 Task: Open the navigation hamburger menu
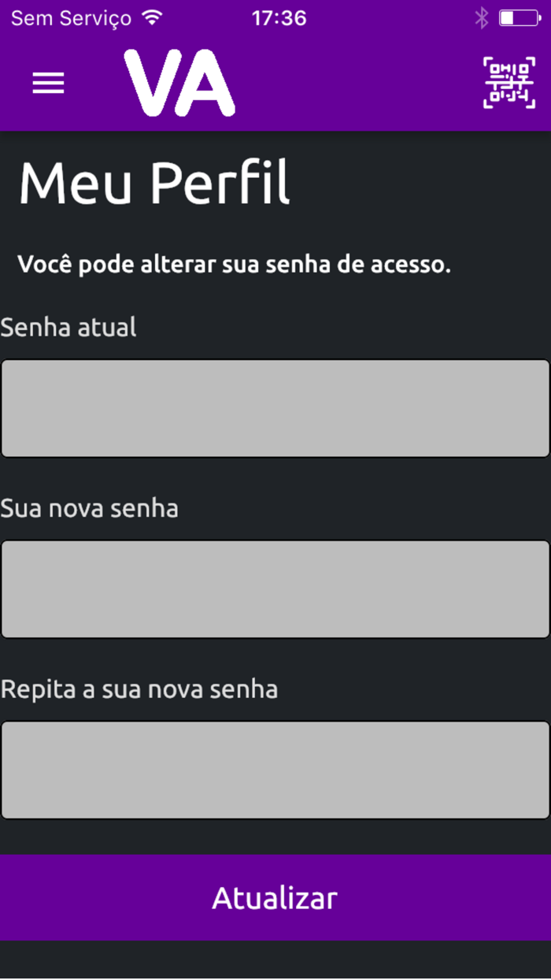click(x=47, y=83)
